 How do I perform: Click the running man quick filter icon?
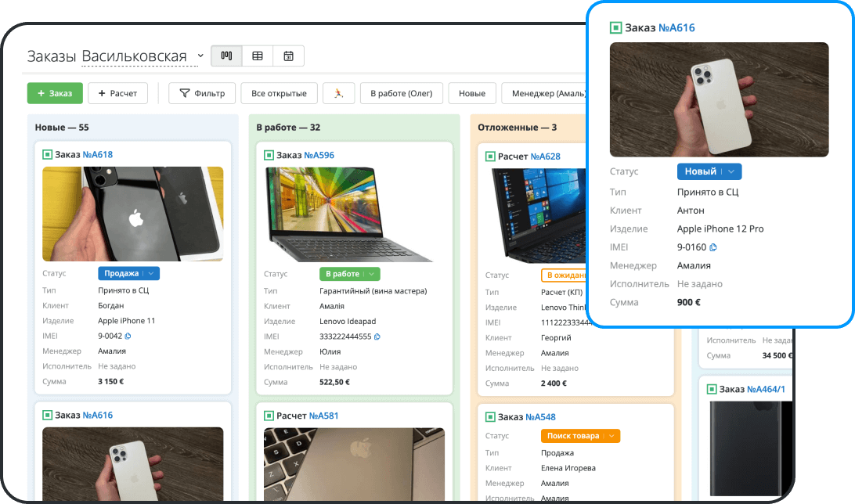coord(338,93)
